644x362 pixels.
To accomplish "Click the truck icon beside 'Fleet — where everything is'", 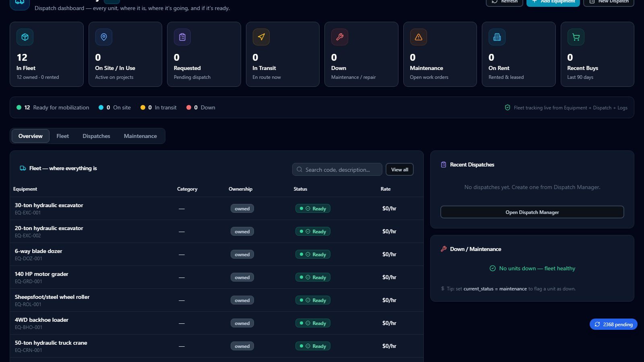I will click(23, 168).
